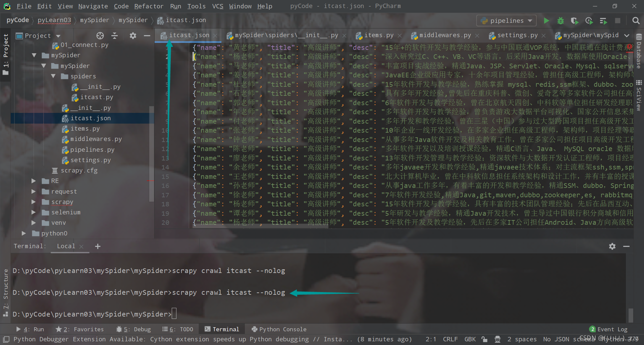Viewport: 644px width, 345px height.
Task: Add a new terminal session
Action: pyautogui.click(x=98, y=247)
